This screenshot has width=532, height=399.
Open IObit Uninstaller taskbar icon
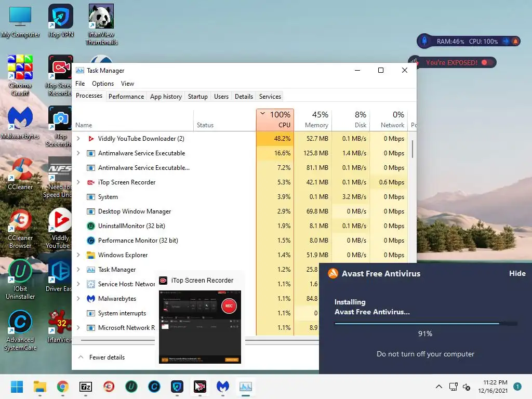[x=131, y=387]
